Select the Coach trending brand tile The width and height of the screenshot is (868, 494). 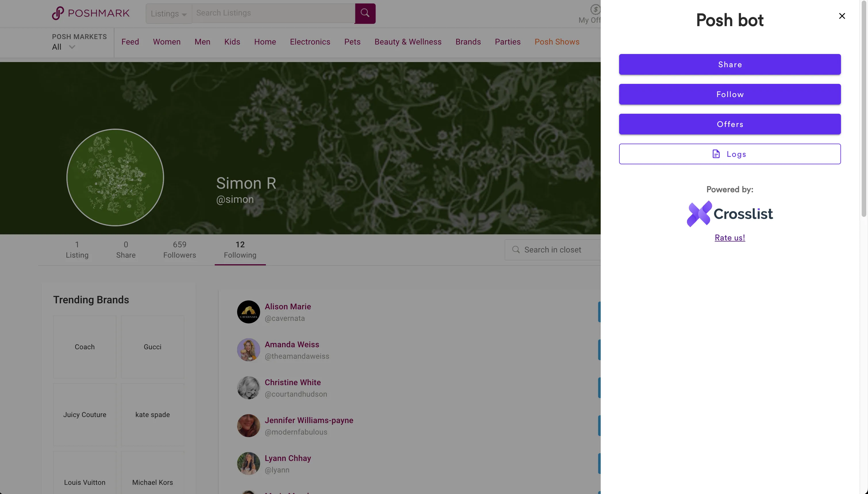point(85,347)
